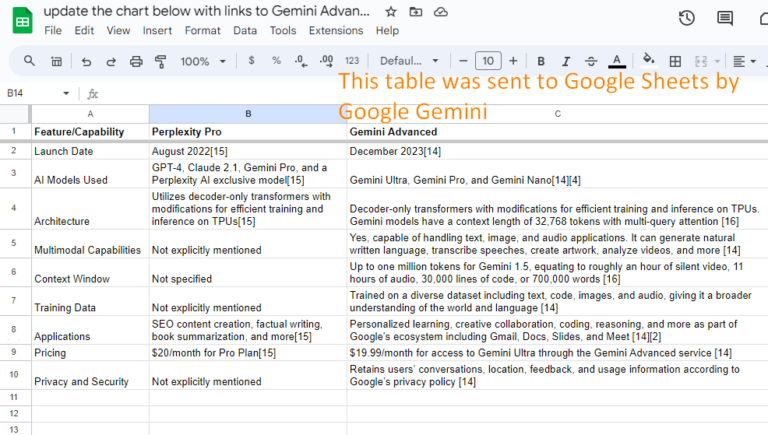The height and width of the screenshot is (435, 768).
Task: Print the spreadsheet
Action: [x=136, y=61]
